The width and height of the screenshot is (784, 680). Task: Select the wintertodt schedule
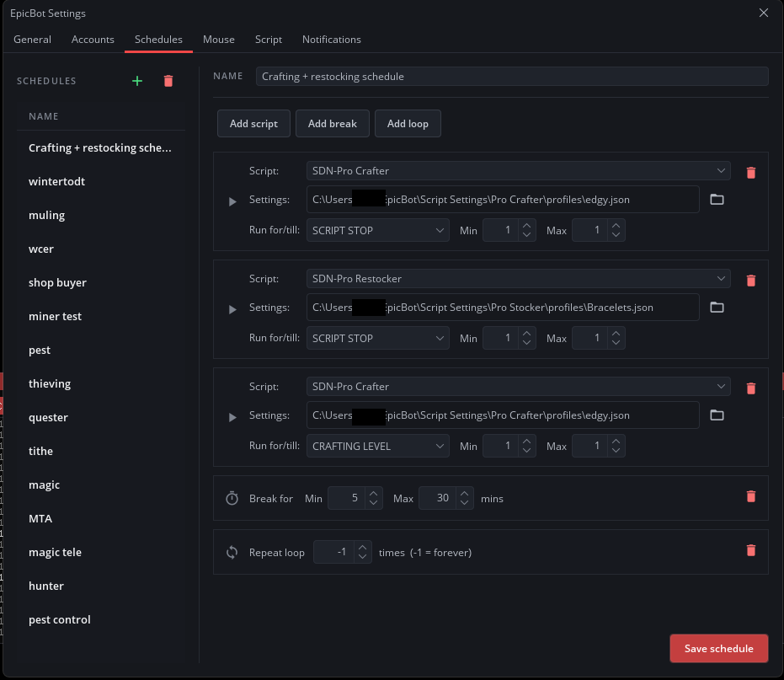[x=100, y=182]
